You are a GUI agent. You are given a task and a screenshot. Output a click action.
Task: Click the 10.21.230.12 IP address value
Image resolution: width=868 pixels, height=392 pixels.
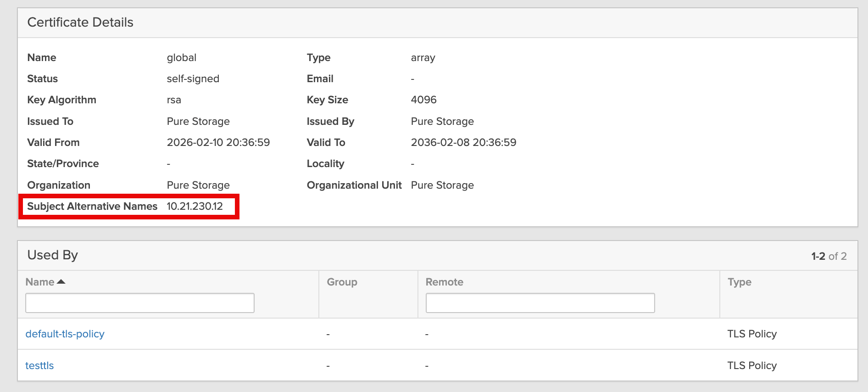(x=195, y=207)
